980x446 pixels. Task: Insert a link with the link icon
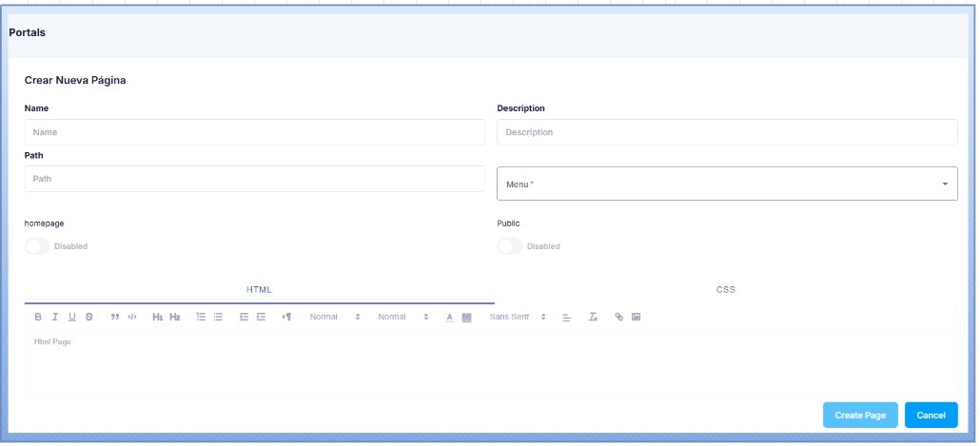[x=618, y=317]
